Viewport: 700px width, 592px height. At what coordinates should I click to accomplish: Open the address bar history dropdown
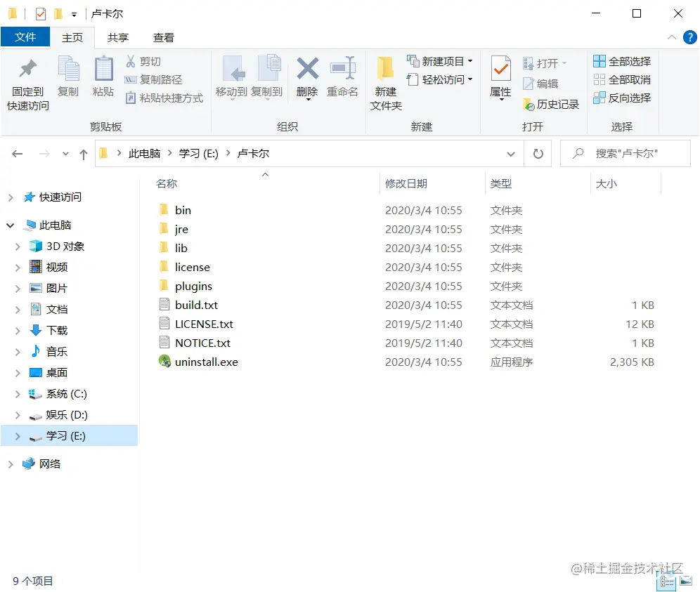pyautogui.click(x=511, y=154)
